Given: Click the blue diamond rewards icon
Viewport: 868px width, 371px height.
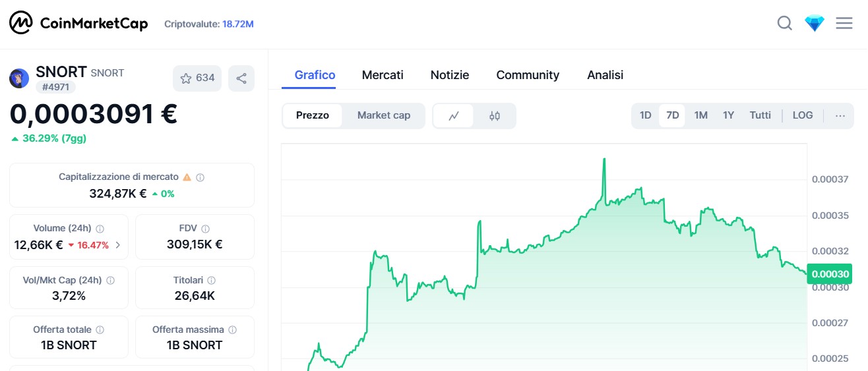Looking at the screenshot, I should pos(815,24).
